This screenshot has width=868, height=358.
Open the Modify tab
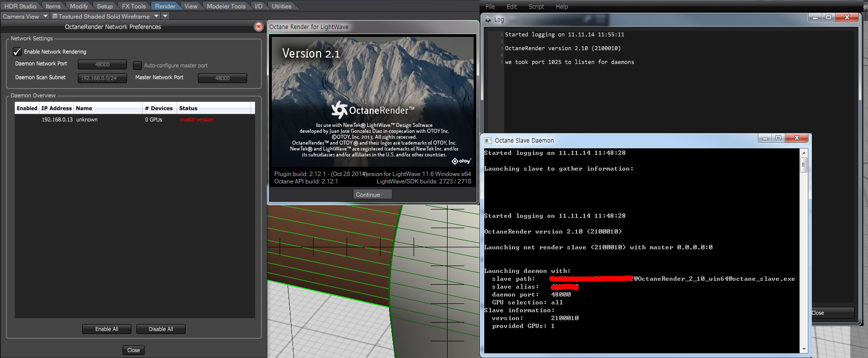pos(79,6)
